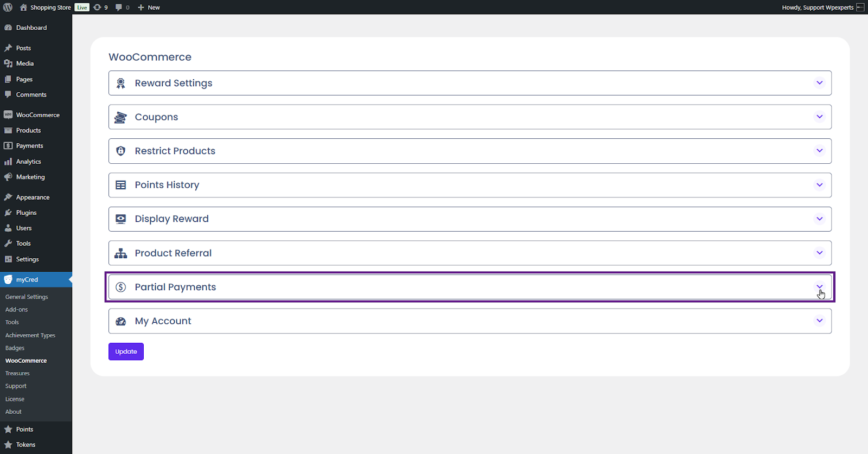Click the Reward Settings badge icon

(121, 83)
